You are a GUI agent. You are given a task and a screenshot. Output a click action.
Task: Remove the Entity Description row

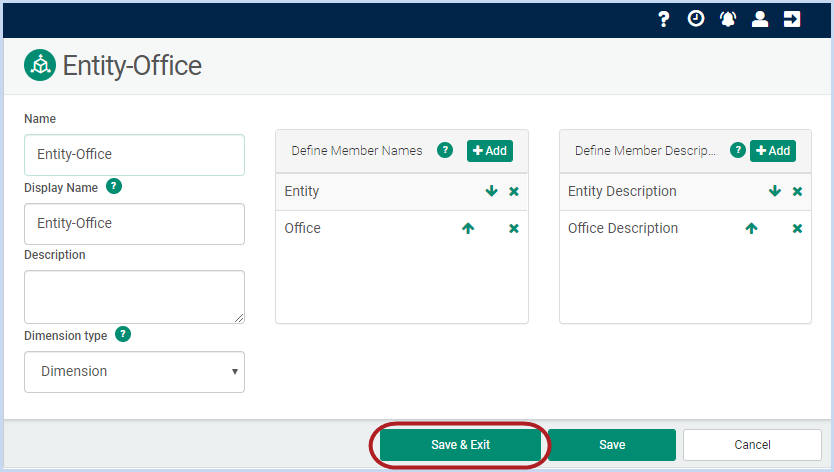pos(797,192)
